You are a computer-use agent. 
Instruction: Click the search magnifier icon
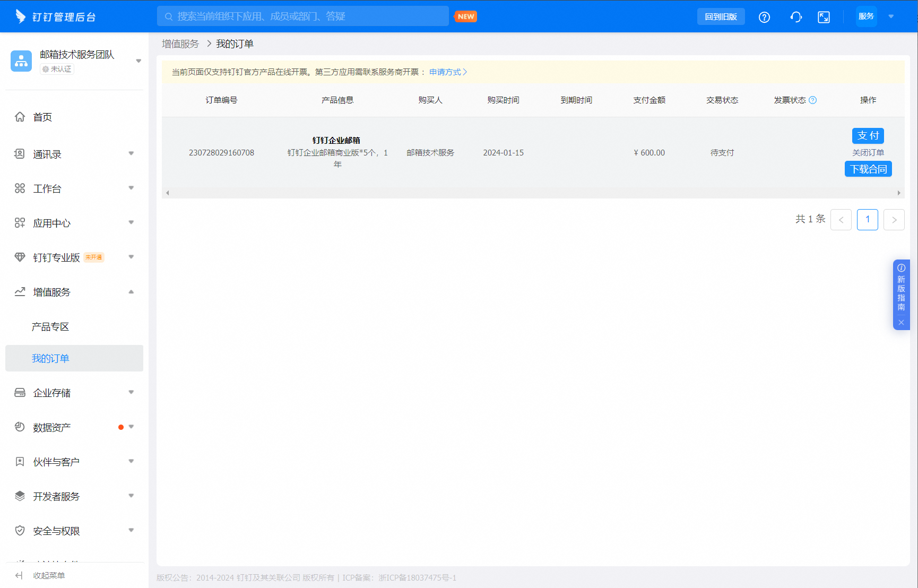coord(169,16)
